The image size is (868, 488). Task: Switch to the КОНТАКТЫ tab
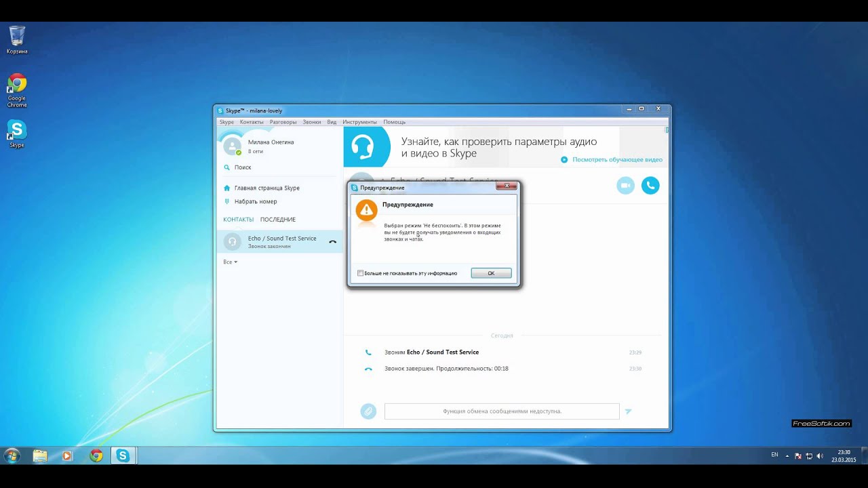(238, 220)
